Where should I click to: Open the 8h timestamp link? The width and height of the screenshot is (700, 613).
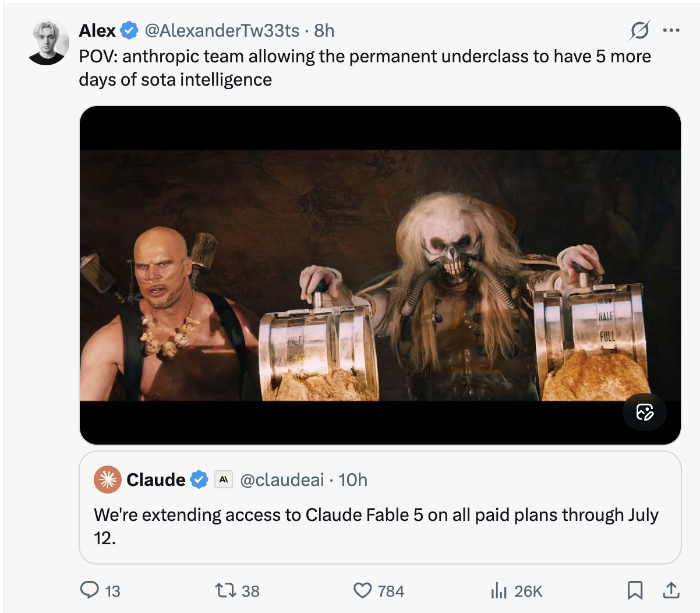pos(324,30)
